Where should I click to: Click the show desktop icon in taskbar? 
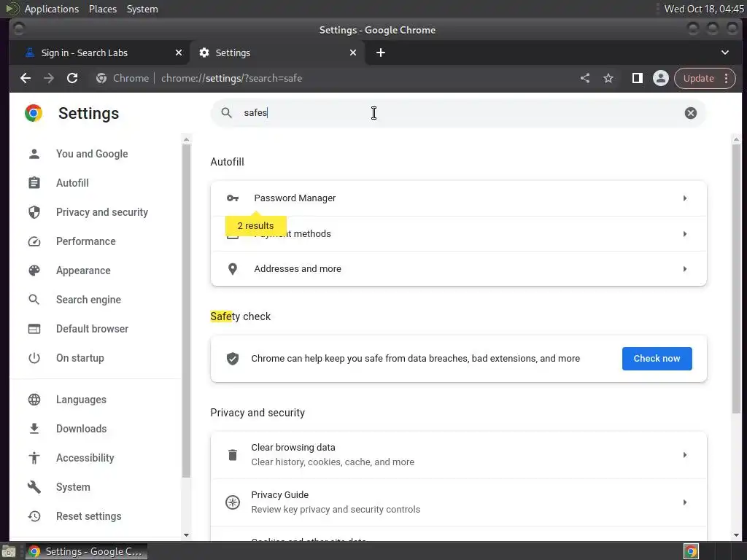point(8,552)
